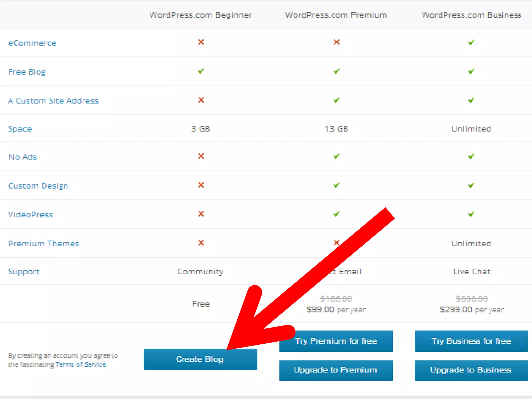Open the VideoPress feature link
The width and height of the screenshot is (532, 399).
coord(30,215)
